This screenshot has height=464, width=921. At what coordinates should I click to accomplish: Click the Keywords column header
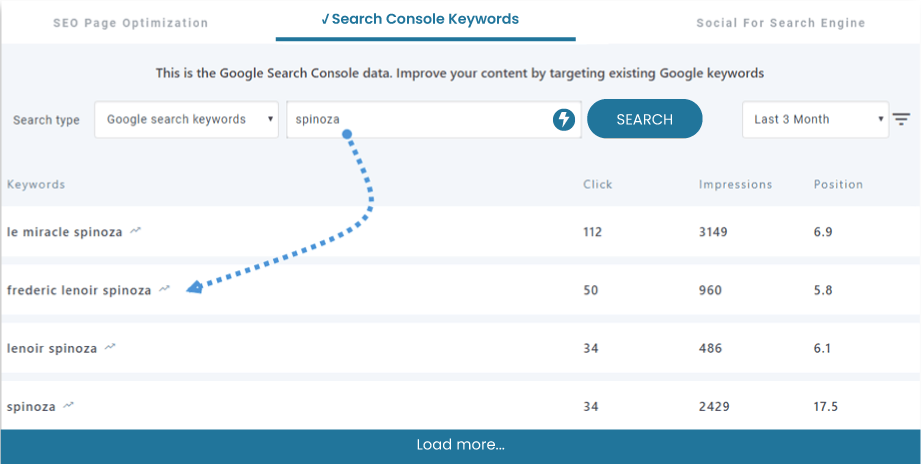36,185
